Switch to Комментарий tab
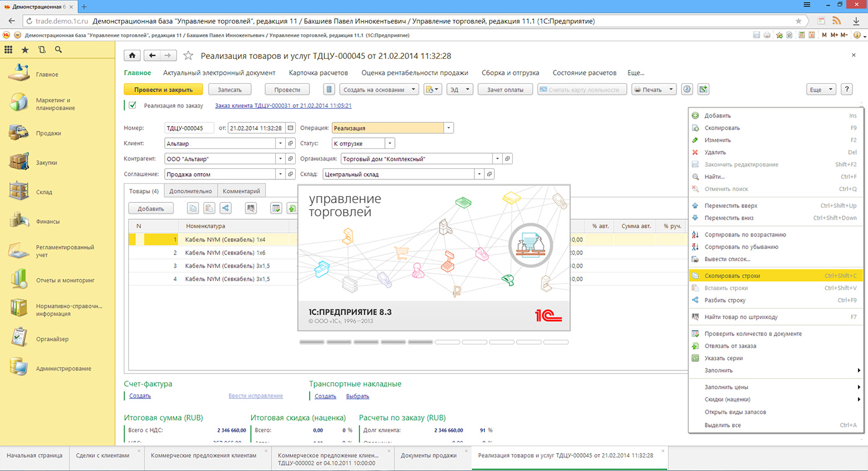868x471 pixels. [x=242, y=191]
